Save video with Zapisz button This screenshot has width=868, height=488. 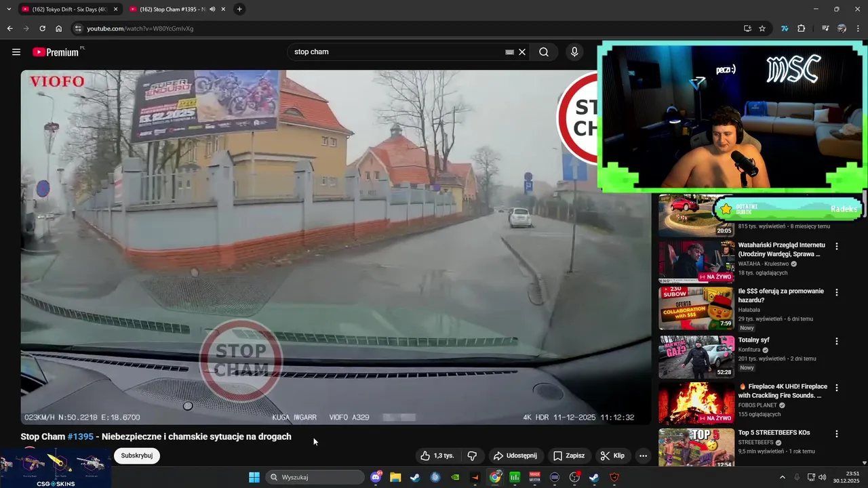pos(568,455)
